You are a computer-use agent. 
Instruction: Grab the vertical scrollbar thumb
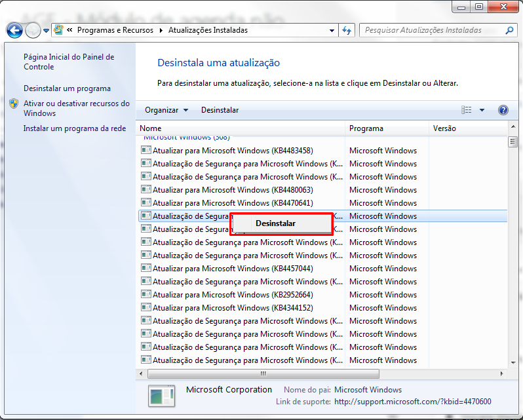tap(513, 142)
